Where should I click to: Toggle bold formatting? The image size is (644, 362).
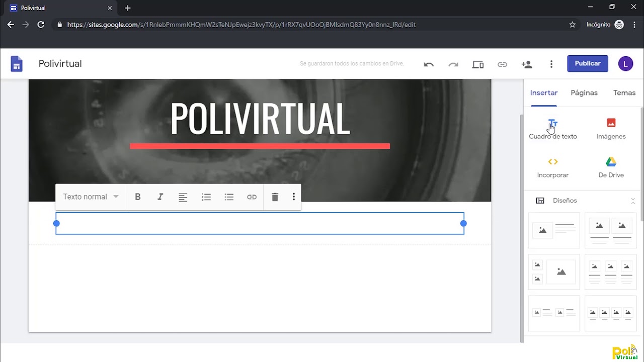tap(137, 197)
